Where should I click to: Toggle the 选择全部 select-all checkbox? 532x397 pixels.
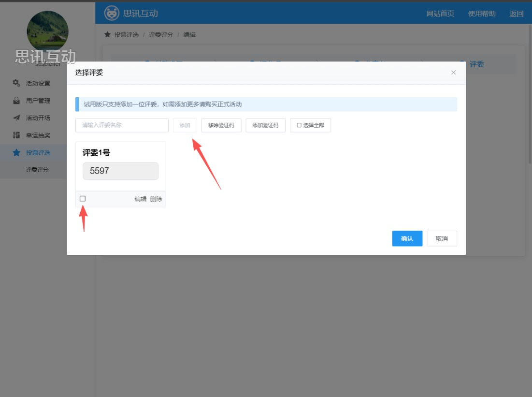pyautogui.click(x=299, y=125)
